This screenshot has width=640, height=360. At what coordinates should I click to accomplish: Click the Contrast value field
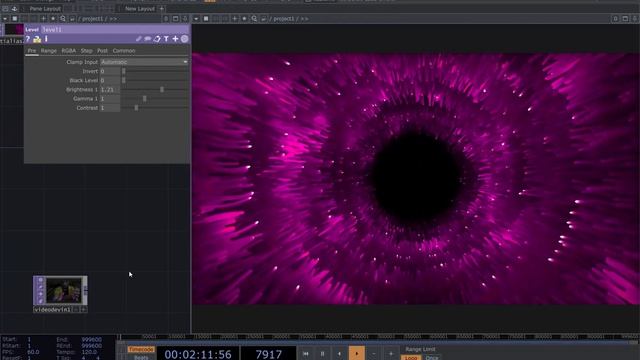(110, 108)
